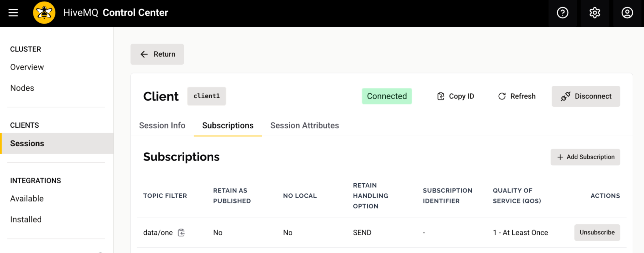Click RETAIN HANDLING OPTION column header
The height and width of the screenshot is (253, 644).
pyautogui.click(x=370, y=196)
